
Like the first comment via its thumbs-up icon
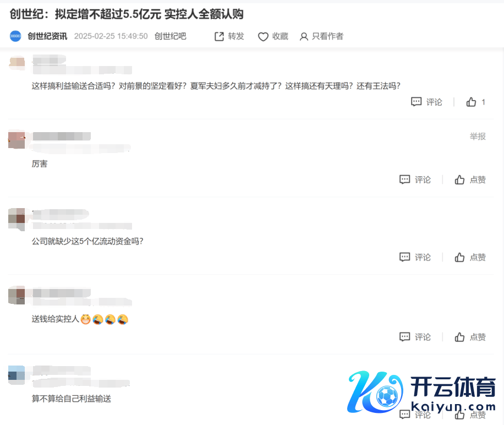pos(471,102)
